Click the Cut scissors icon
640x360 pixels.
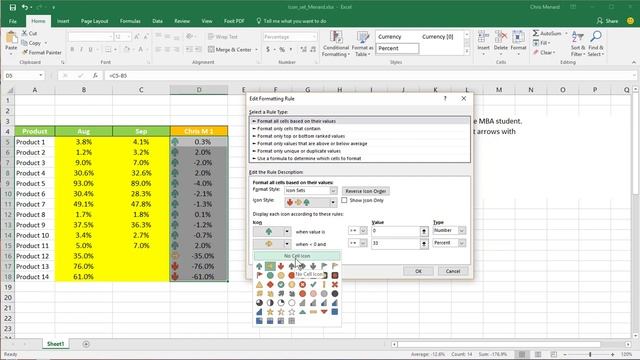pos(24,33)
